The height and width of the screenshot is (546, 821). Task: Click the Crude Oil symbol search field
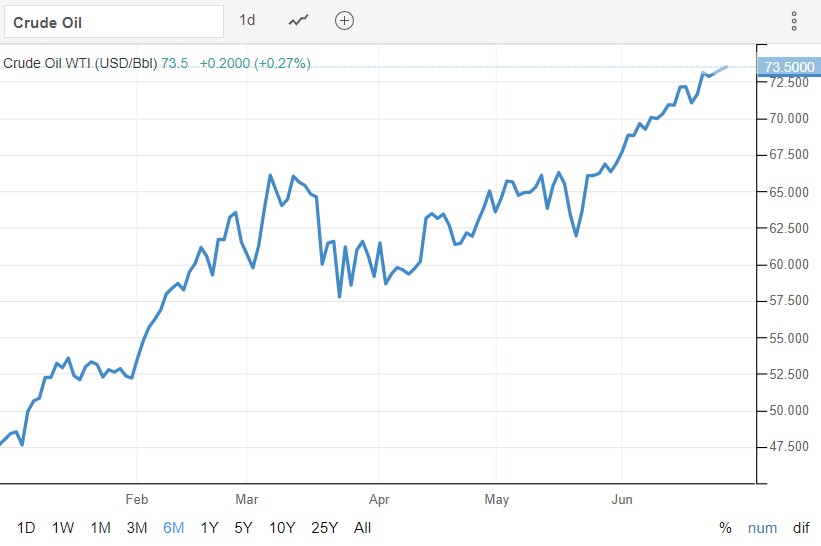[113, 21]
